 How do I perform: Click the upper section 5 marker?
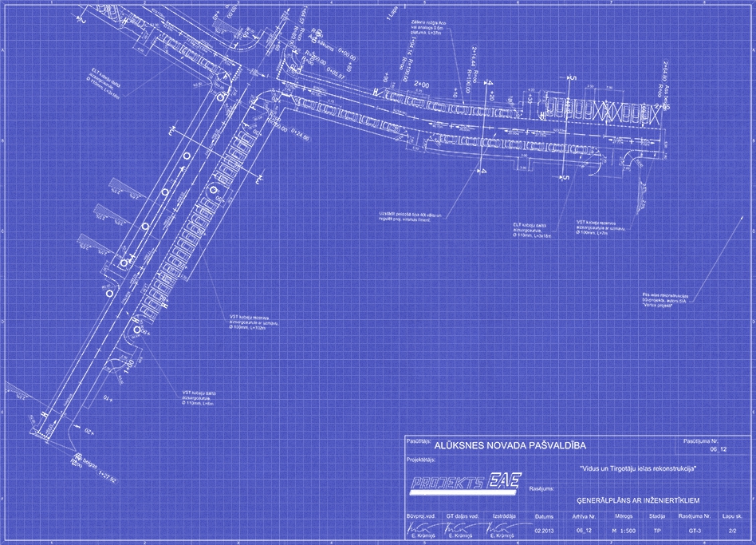[572, 78]
